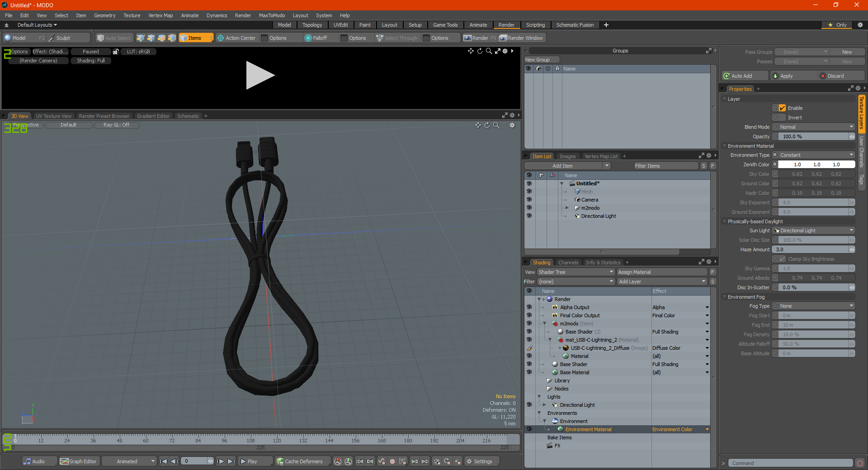Toggle the Enable layer checkbox

click(x=783, y=108)
